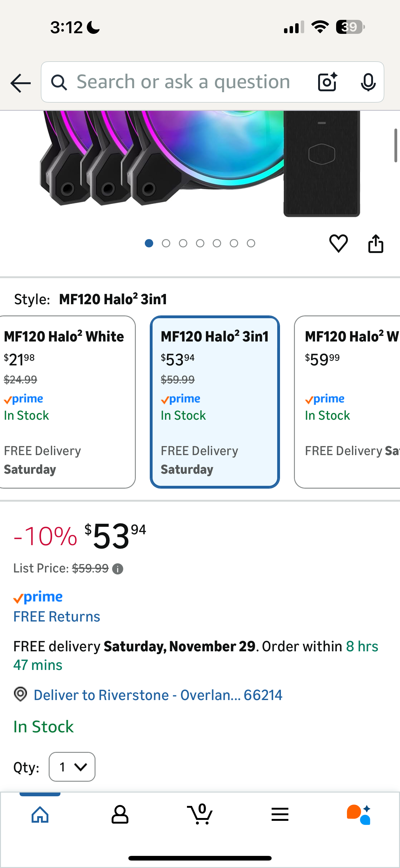Tap the list price info icon
The height and width of the screenshot is (868, 400).
point(118,569)
